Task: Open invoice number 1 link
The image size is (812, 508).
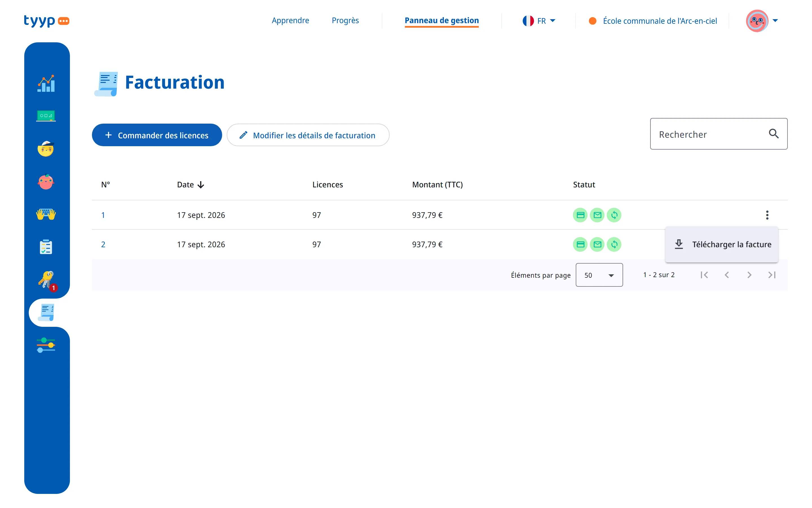Action: tap(103, 215)
